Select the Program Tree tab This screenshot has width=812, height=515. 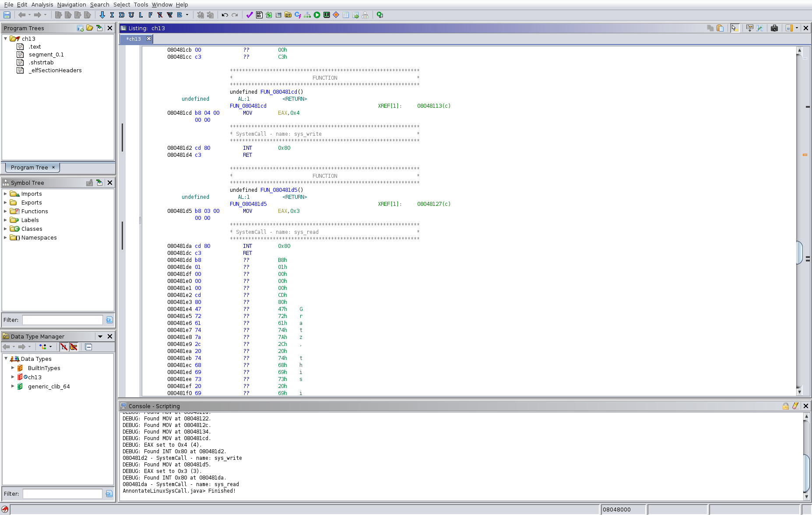point(29,167)
